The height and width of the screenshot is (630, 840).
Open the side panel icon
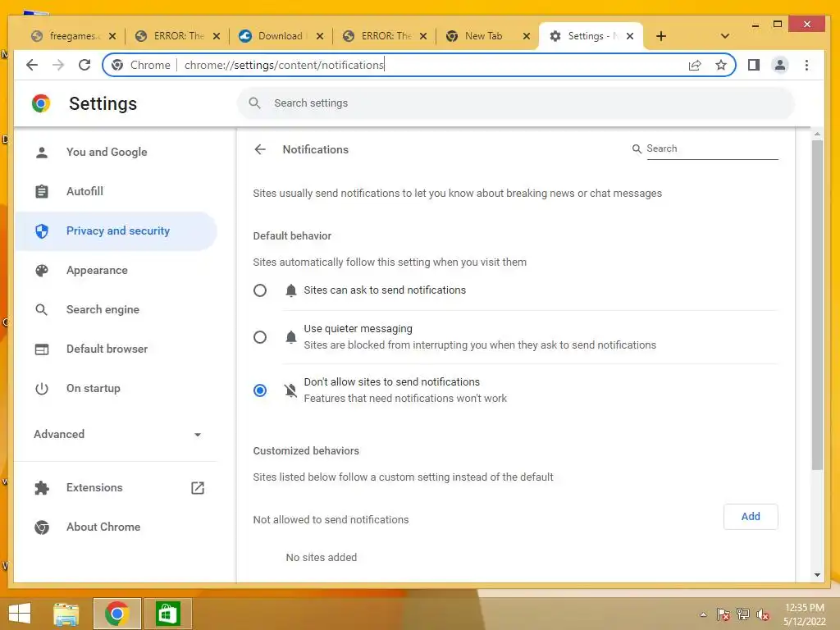point(754,65)
